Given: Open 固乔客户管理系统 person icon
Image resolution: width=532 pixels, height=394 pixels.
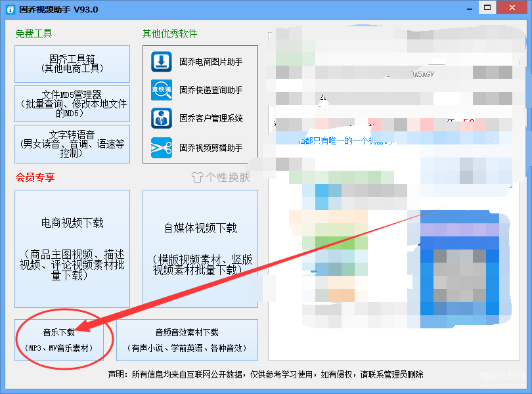Looking at the screenshot, I should pyautogui.click(x=162, y=118).
